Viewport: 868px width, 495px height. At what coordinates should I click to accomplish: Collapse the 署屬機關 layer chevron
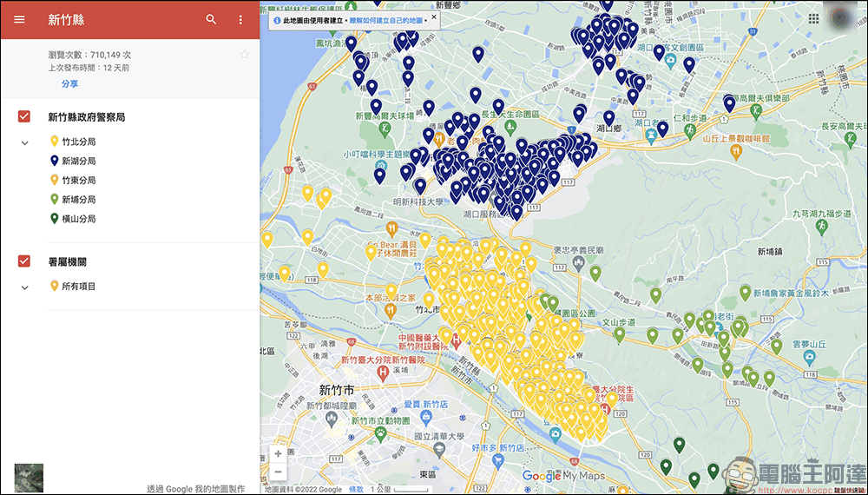coord(24,287)
